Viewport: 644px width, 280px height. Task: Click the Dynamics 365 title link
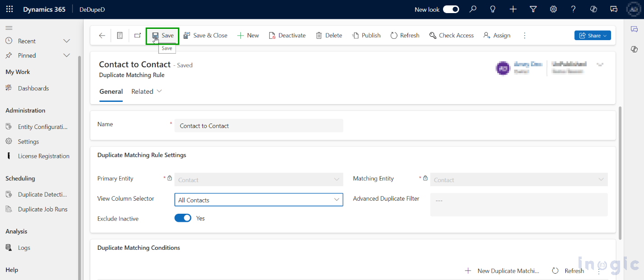44,9
